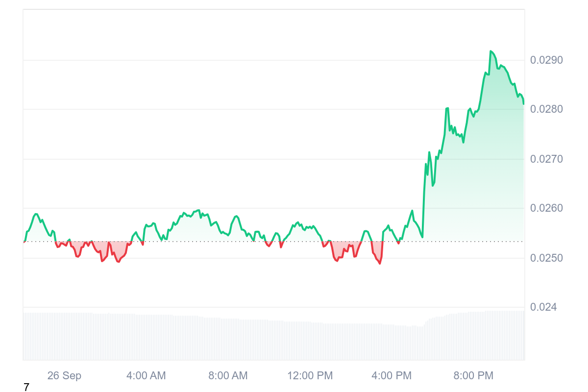Click the 0.024 price axis label
This screenshot has width=588, height=392.
544,307
